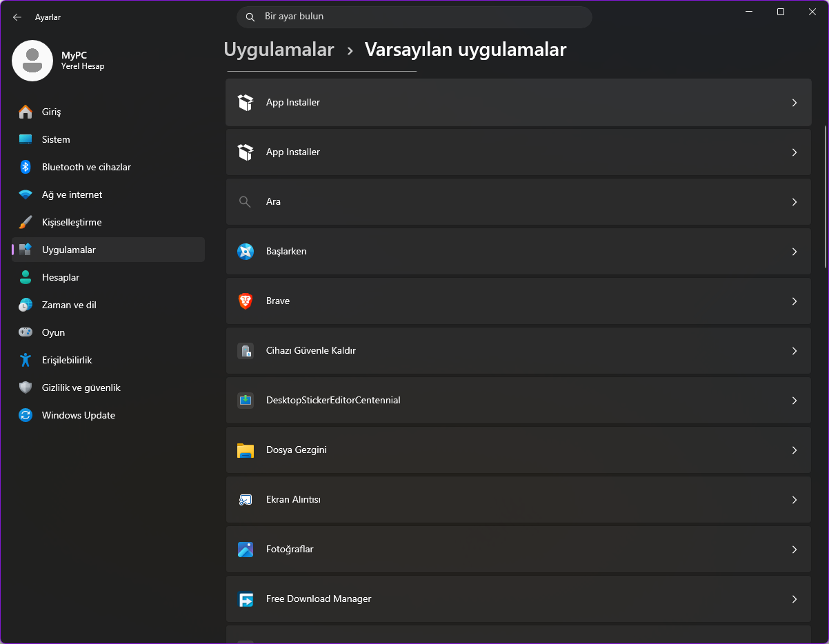Click the shield icon beside Gizlilik ve güvenlik
The image size is (829, 644).
click(26, 388)
